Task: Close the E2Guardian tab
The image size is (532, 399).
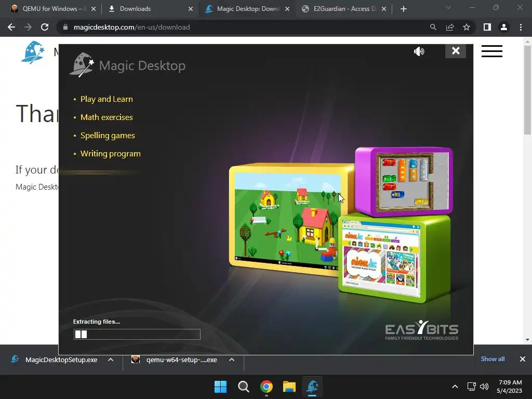Action: [x=384, y=9]
